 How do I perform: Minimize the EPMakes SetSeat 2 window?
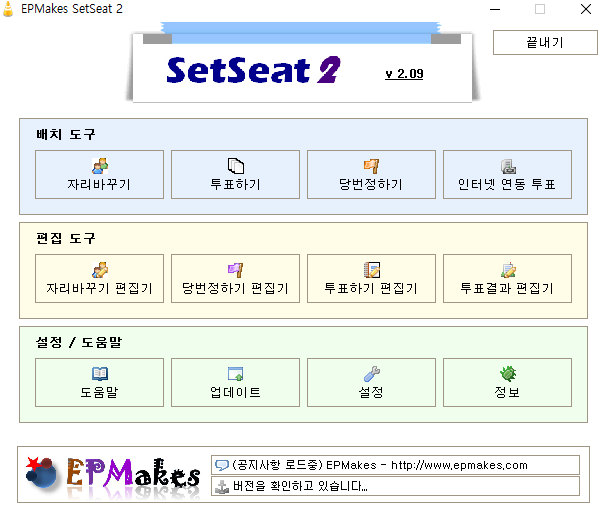pyautogui.click(x=495, y=9)
